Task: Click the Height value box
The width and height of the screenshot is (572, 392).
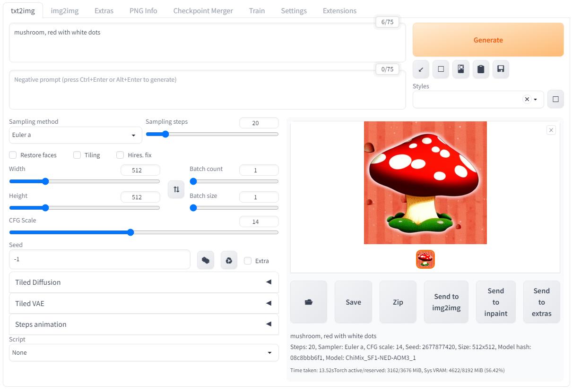Action: (x=140, y=197)
